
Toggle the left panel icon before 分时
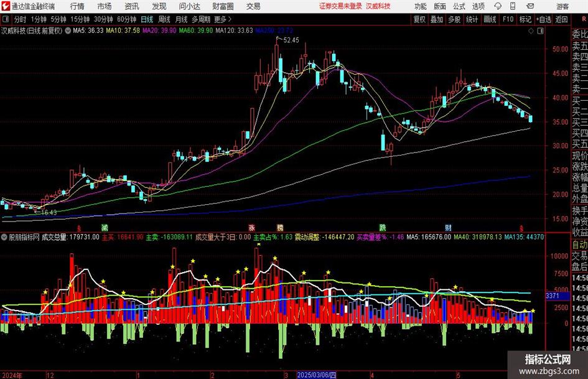(5, 19)
